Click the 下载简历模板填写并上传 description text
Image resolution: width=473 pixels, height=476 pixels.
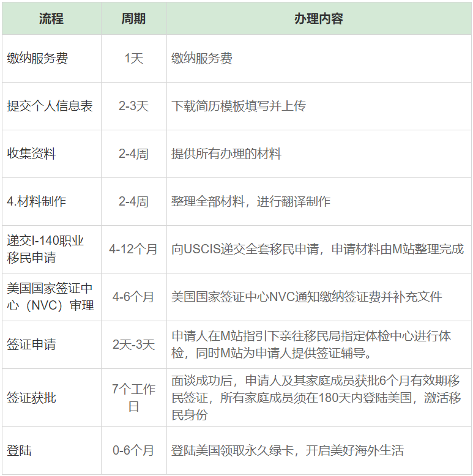pos(239,106)
